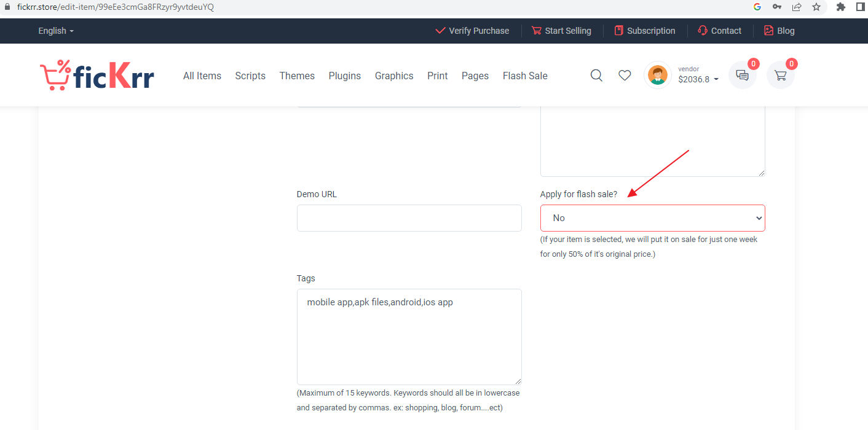The height and width of the screenshot is (430, 868).
Task: Click the site lock security icon
Action: pos(7,7)
